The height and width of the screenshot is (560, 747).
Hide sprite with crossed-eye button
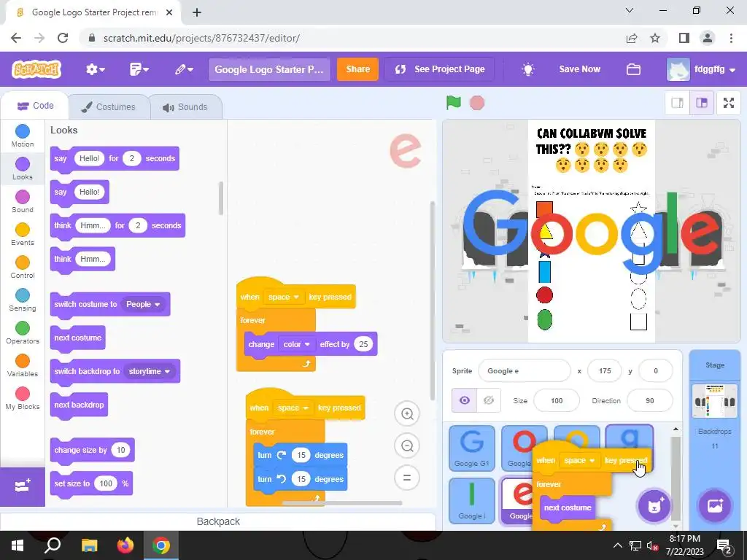tap(488, 400)
